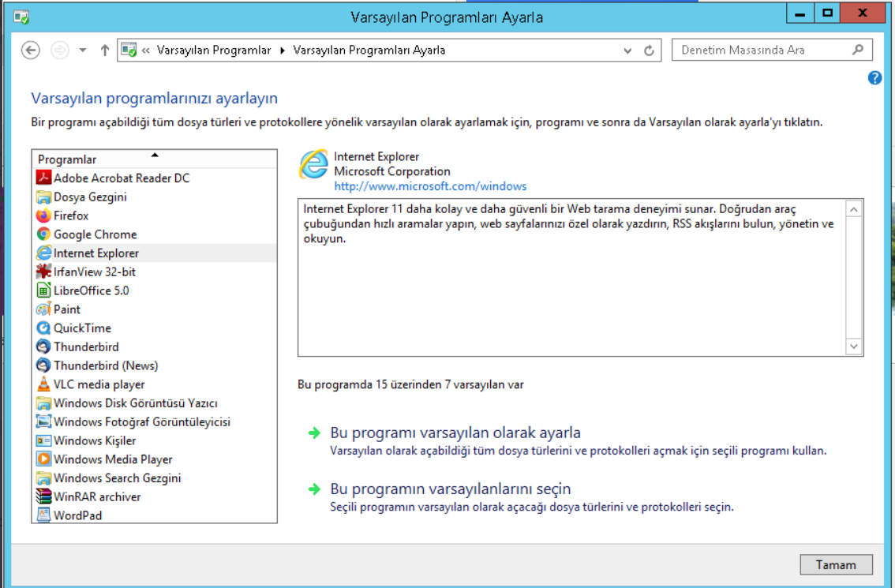This screenshot has height=588, width=895.
Task: Refresh the address bar location
Action: point(649,51)
